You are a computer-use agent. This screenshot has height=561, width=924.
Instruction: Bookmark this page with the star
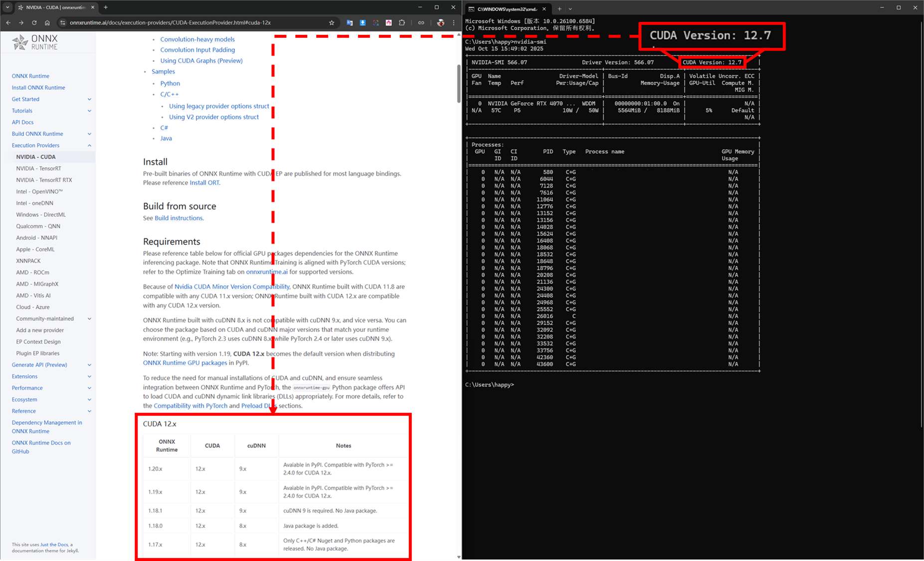(x=332, y=22)
